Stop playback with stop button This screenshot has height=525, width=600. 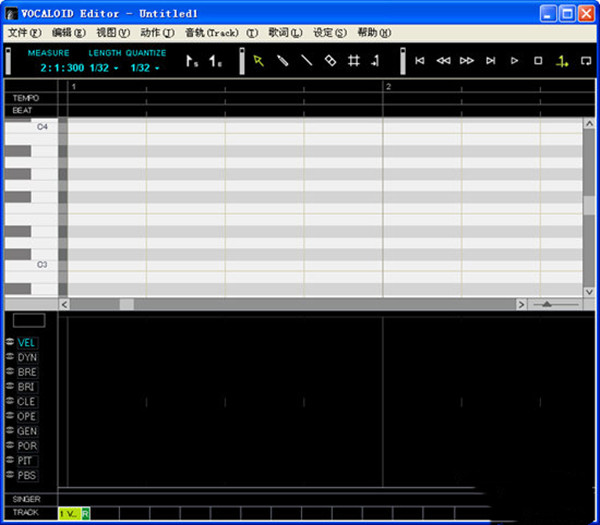click(x=538, y=60)
